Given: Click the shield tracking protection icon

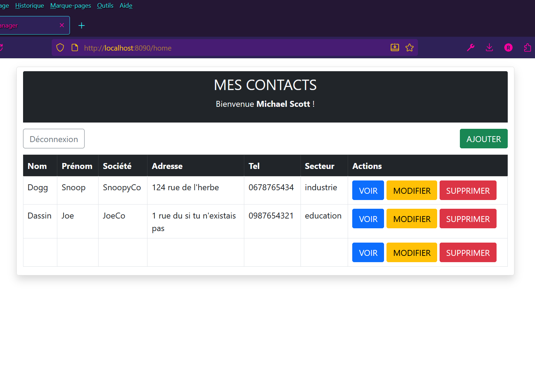Looking at the screenshot, I should (x=60, y=47).
